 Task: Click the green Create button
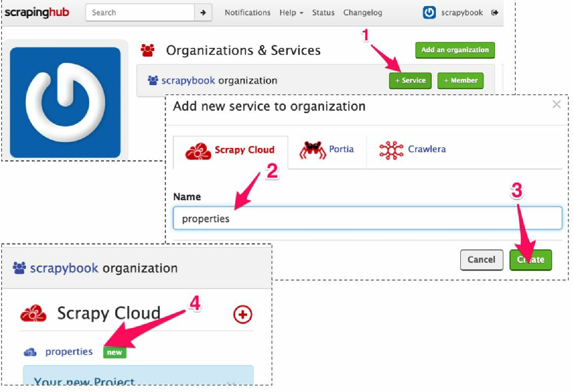pos(530,259)
